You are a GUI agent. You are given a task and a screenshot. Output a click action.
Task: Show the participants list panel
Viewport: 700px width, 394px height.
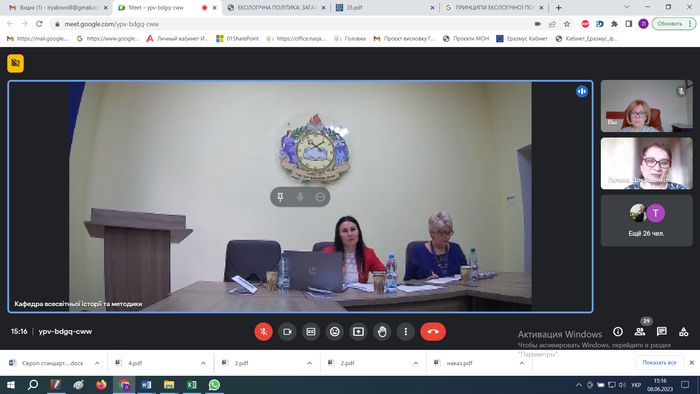tap(640, 332)
